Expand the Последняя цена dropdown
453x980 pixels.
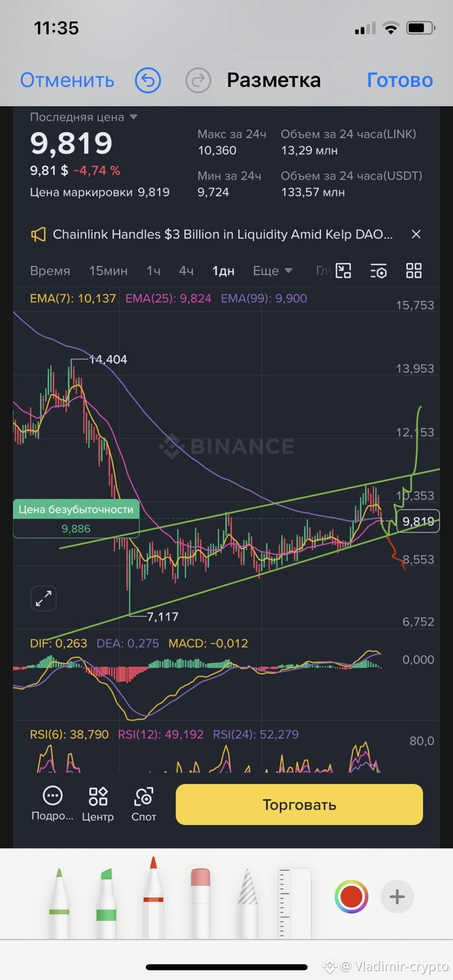point(83,117)
